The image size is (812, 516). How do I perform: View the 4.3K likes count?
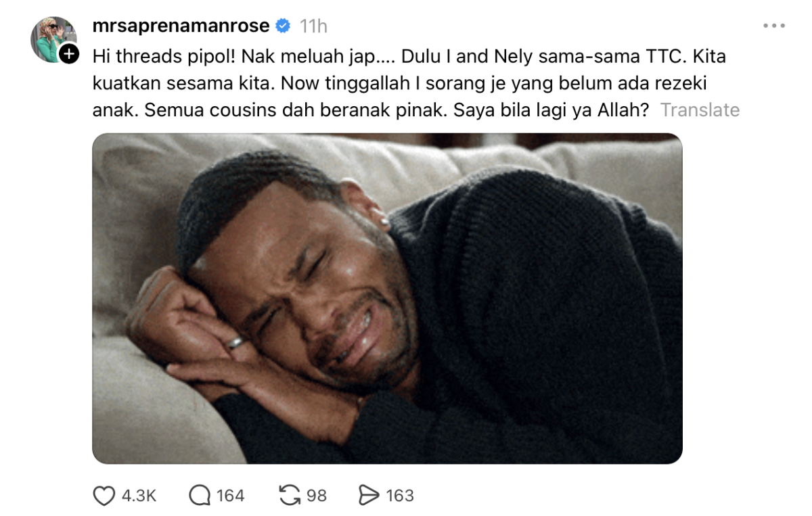[x=139, y=496]
